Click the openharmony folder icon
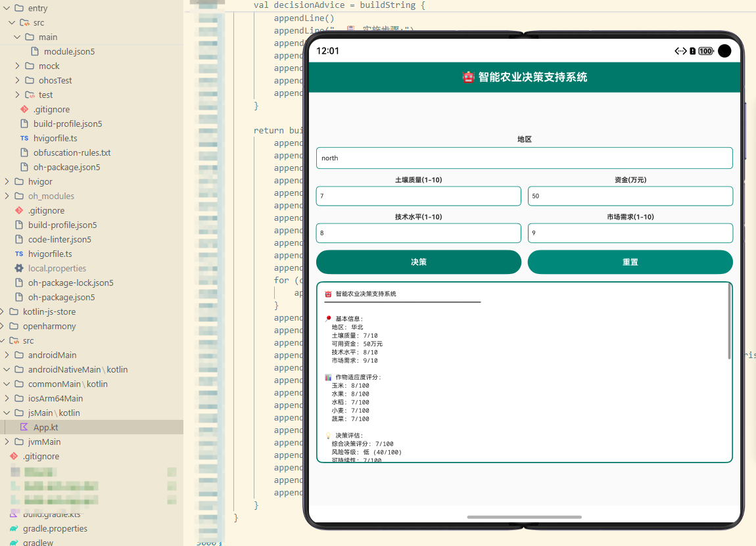756x546 pixels. coord(14,326)
